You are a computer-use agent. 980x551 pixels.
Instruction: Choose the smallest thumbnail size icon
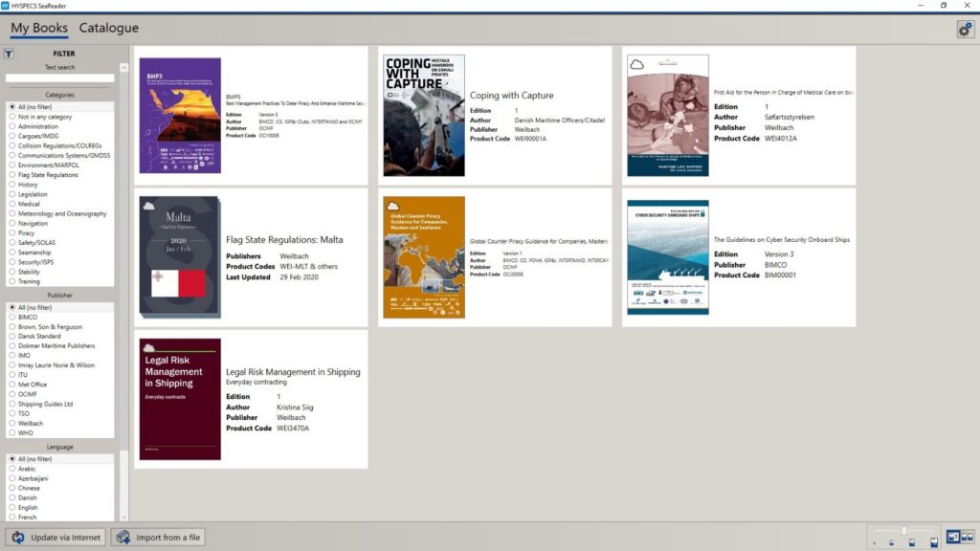coord(874,543)
